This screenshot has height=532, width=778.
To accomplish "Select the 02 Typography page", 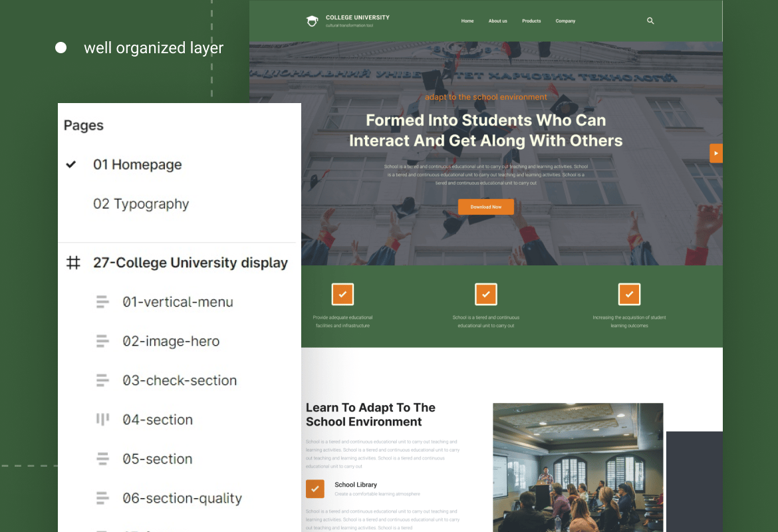I will pyautogui.click(x=141, y=204).
